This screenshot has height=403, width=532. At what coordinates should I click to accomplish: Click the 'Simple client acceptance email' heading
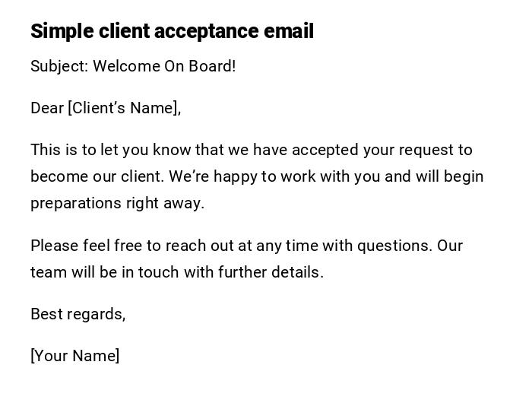[172, 31]
